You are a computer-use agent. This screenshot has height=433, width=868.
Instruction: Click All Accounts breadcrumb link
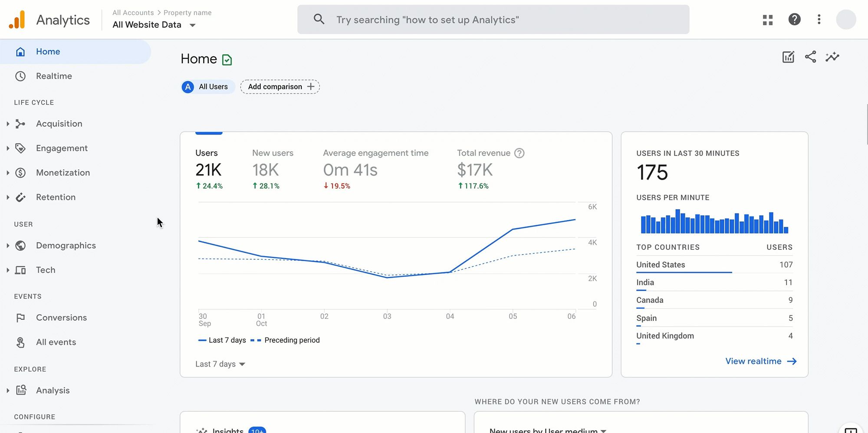point(133,13)
